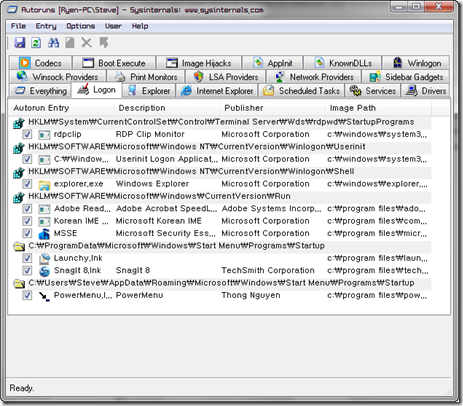This screenshot has height=406, width=463.
Task: Uncheck the Userinit Logon Application checkbox
Action: [27, 159]
